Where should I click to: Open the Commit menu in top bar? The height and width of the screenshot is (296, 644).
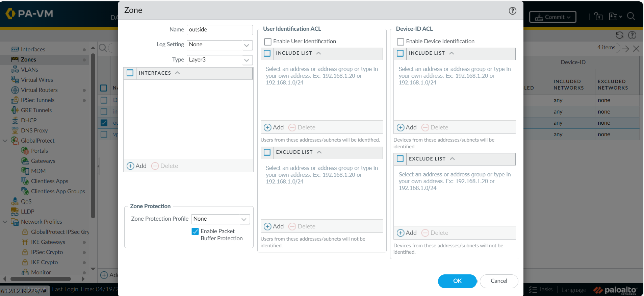pyautogui.click(x=552, y=17)
